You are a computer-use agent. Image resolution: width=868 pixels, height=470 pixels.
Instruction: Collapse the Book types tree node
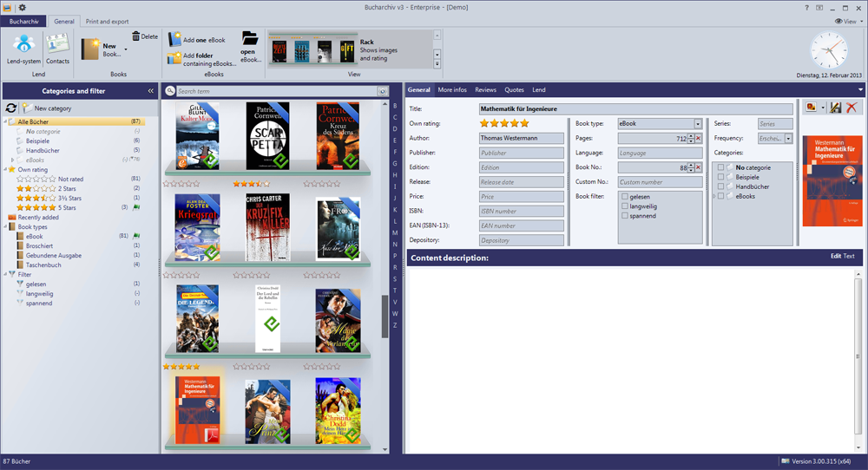(5, 226)
